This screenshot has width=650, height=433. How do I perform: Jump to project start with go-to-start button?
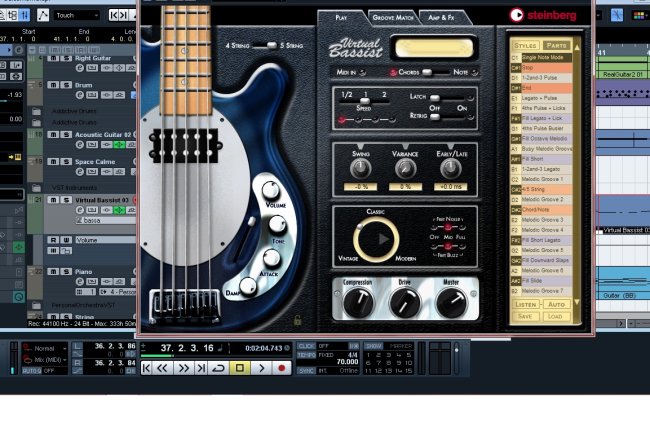pyautogui.click(x=148, y=368)
